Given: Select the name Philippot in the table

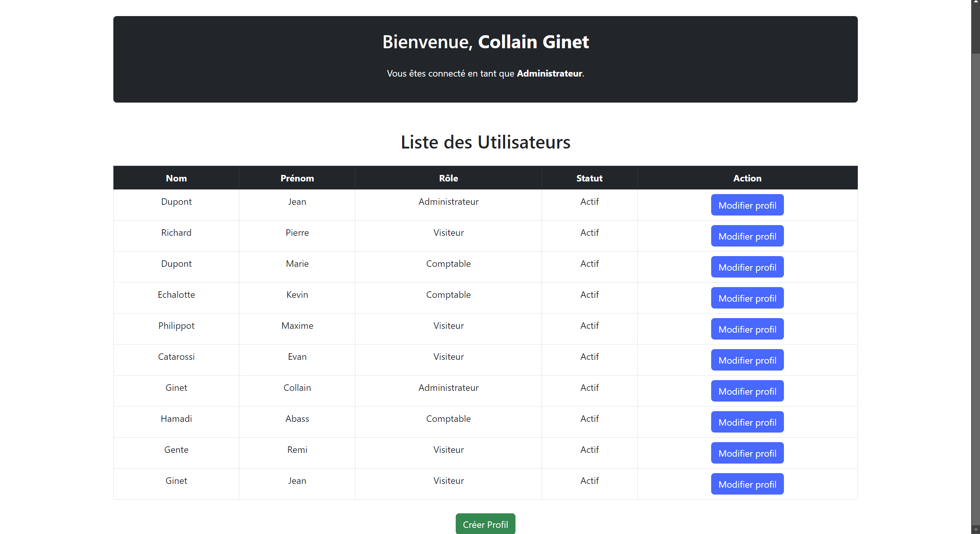Looking at the screenshot, I should tap(176, 326).
